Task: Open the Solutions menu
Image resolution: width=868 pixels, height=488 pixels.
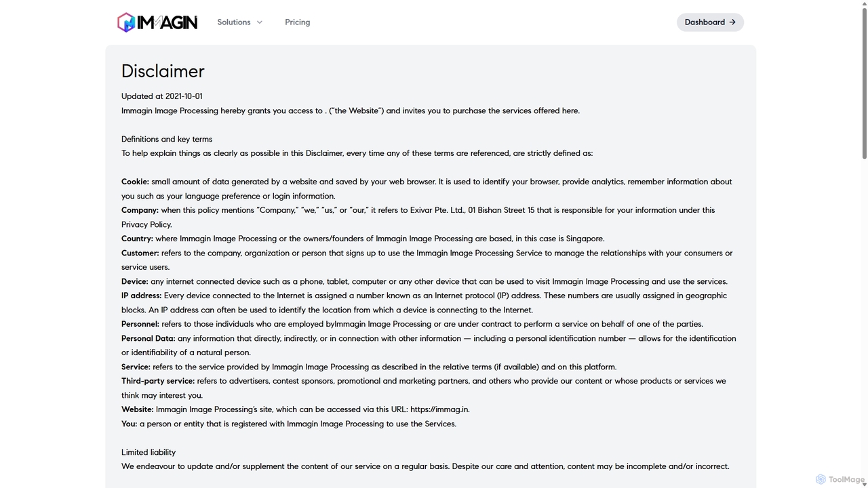Action: 240,22
